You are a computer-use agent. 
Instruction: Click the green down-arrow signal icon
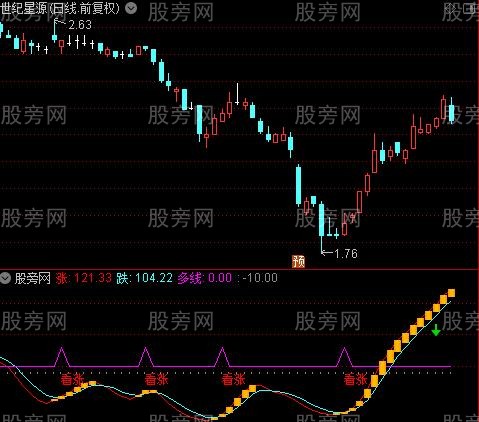pos(436,330)
